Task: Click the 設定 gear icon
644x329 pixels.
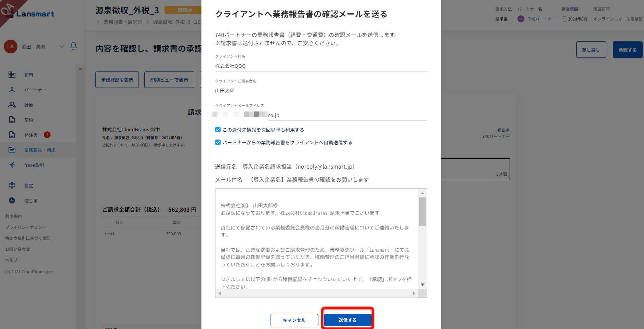Action: 12,185
